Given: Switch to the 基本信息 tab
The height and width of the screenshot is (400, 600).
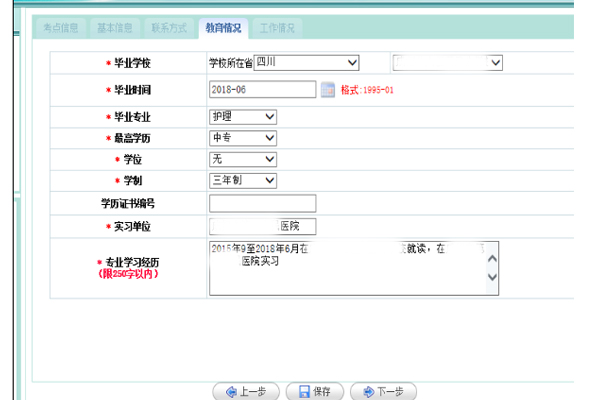Looking at the screenshot, I should pyautogui.click(x=111, y=28).
